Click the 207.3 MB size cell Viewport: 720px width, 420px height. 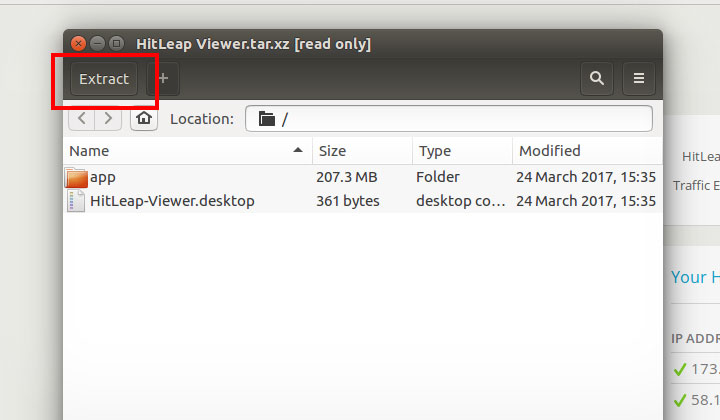347,177
